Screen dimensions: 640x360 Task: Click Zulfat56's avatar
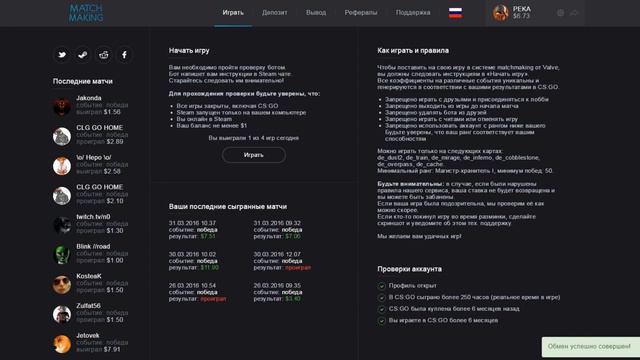pos(62,314)
